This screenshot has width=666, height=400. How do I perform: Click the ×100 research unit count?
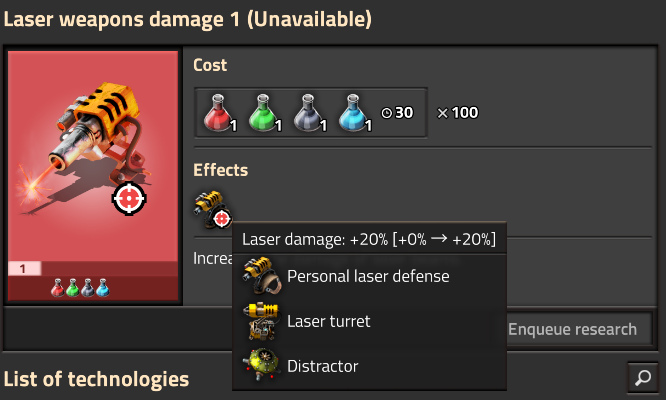[458, 113]
